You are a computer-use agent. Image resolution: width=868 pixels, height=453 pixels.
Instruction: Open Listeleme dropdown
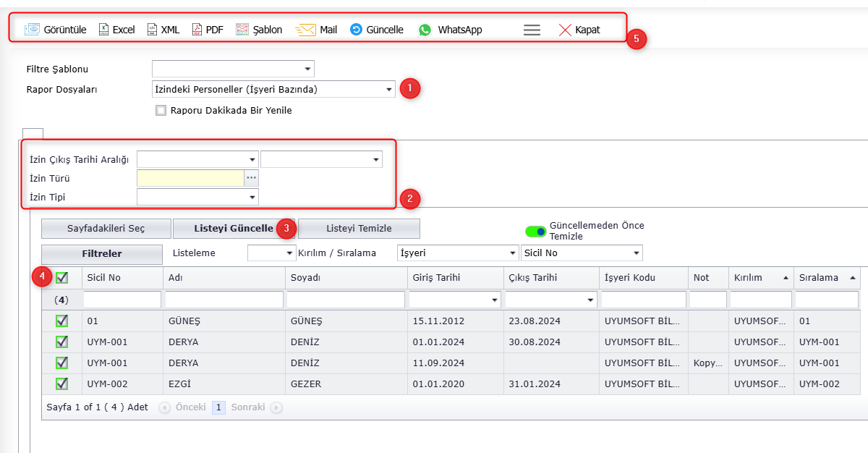[289, 253]
